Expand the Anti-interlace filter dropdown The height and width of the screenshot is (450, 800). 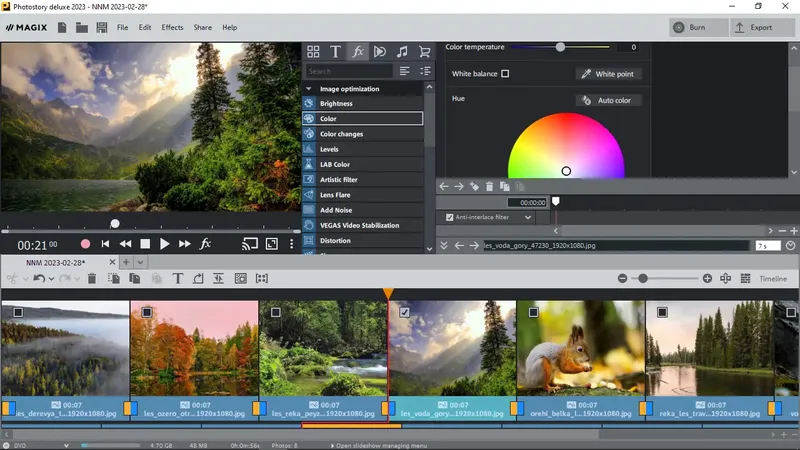[527, 217]
